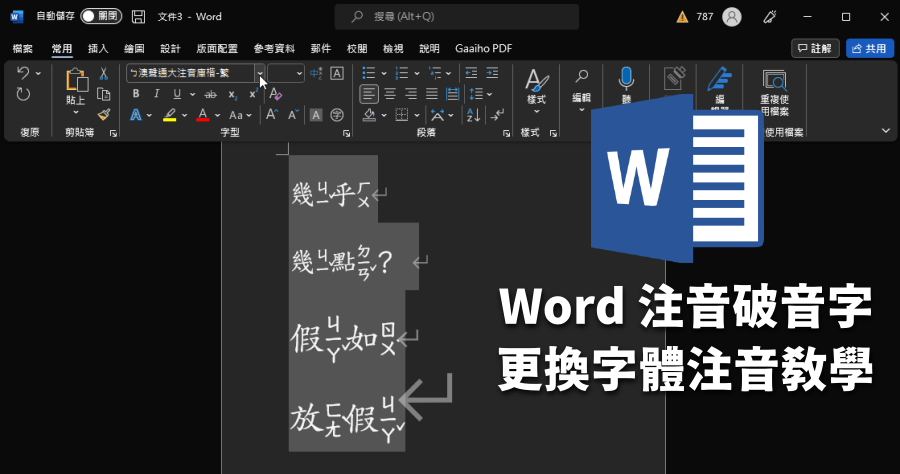Click the Dictate microphone icon
This screenshot has width=900, height=474.
(626, 79)
